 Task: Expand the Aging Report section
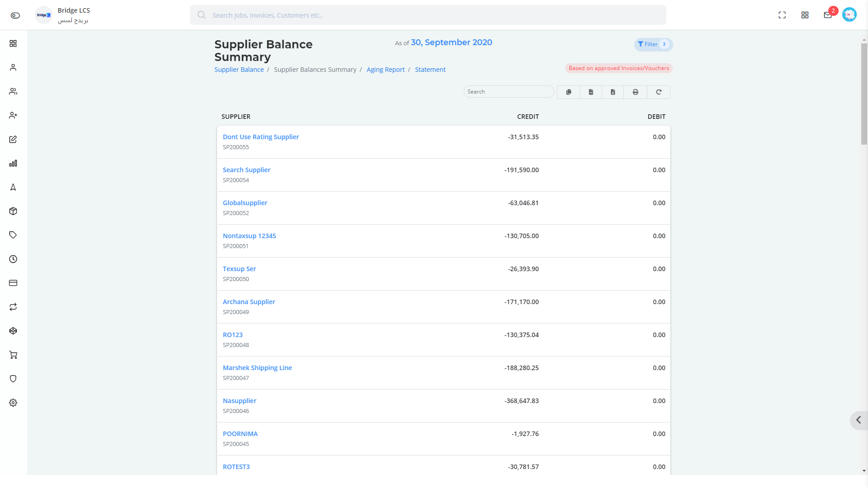tap(386, 70)
